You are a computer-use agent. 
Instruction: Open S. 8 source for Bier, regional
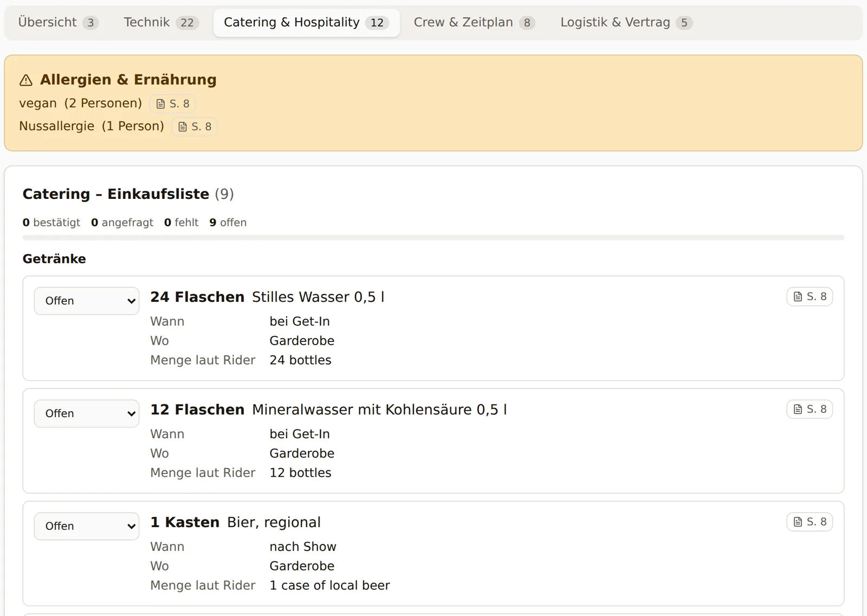tap(810, 522)
